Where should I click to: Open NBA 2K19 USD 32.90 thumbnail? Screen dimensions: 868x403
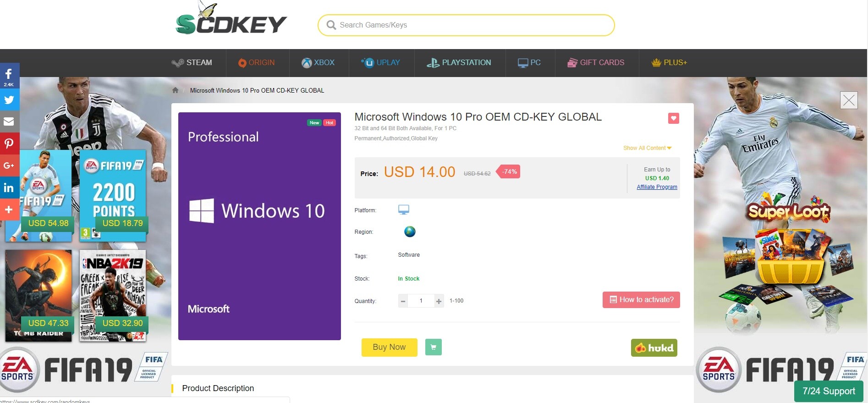point(113,296)
